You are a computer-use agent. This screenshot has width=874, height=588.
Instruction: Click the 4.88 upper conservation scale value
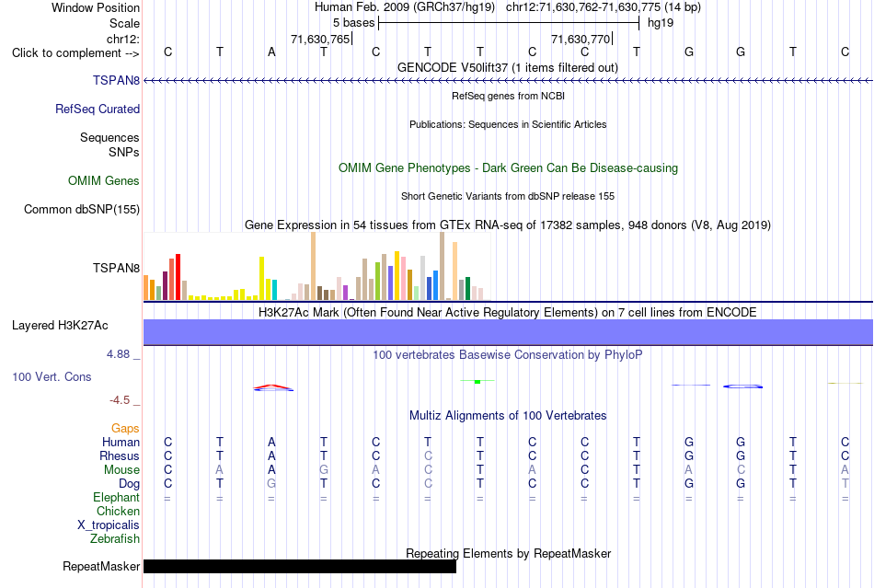pos(118,354)
